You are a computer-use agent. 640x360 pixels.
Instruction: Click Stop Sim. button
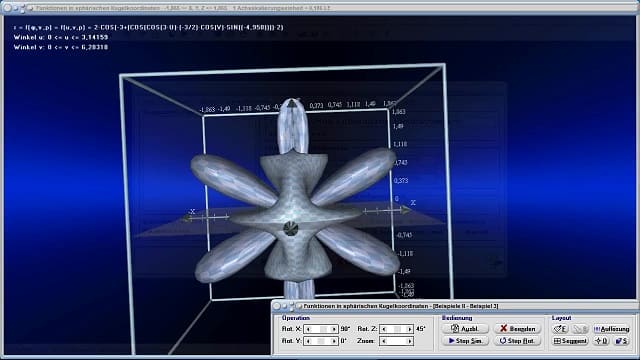(x=465, y=341)
